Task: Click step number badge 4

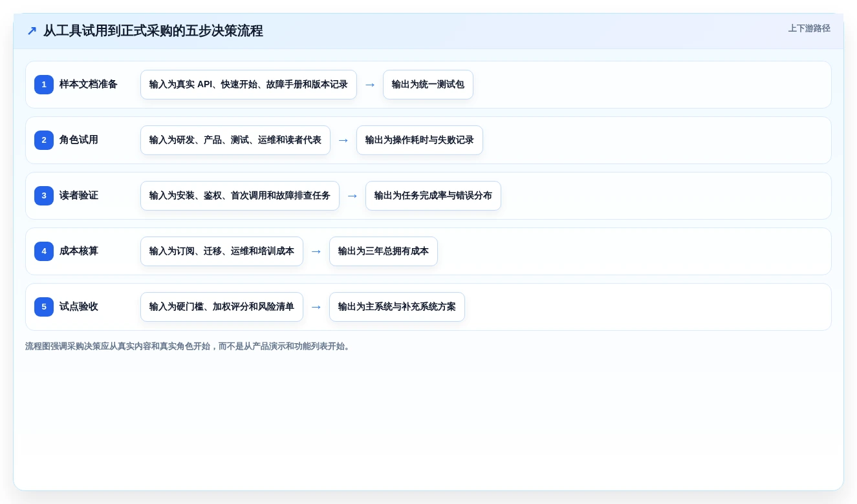Action: pyautogui.click(x=44, y=251)
